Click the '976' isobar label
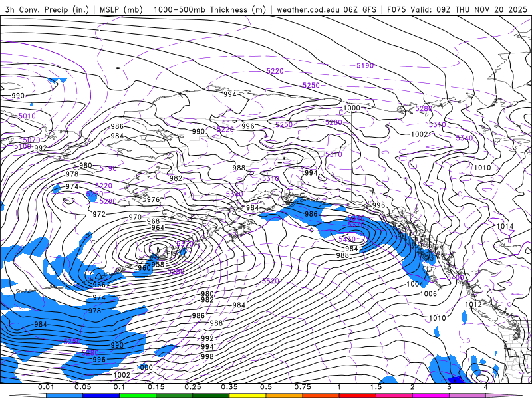The height and width of the screenshot is (399, 532). pos(153,200)
